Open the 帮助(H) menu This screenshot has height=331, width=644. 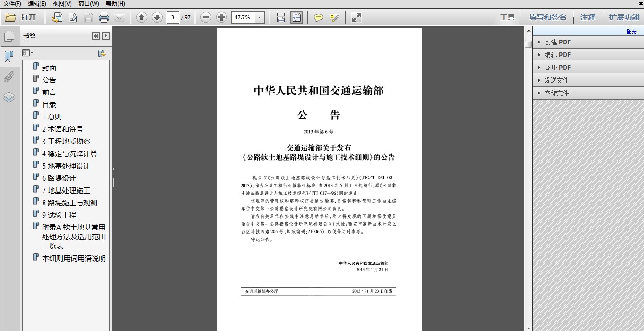[115, 4]
